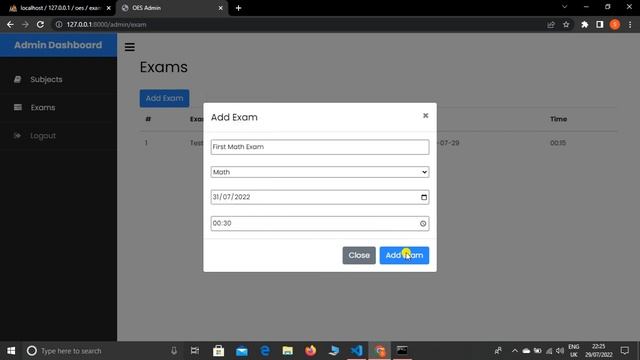The height and width of the screenshot is (360, 640).
Task: Open Task View on the taskbar
Action: coord(195,351)
